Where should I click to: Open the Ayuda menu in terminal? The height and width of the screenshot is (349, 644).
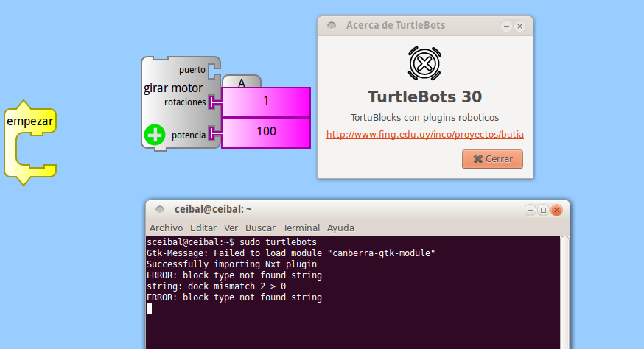[x=340, y=228]
